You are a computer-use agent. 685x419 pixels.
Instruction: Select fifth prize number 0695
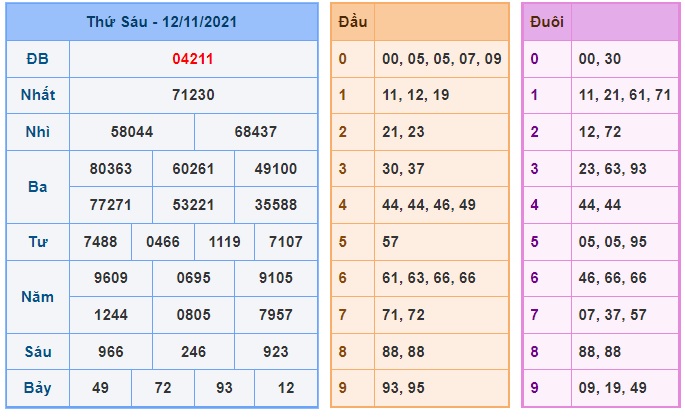pos(193,277)
